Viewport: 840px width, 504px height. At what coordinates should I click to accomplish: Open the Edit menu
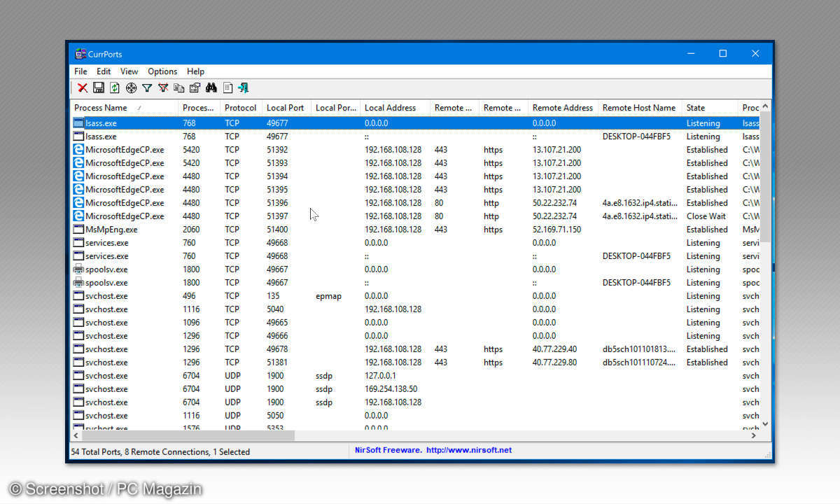104,71
